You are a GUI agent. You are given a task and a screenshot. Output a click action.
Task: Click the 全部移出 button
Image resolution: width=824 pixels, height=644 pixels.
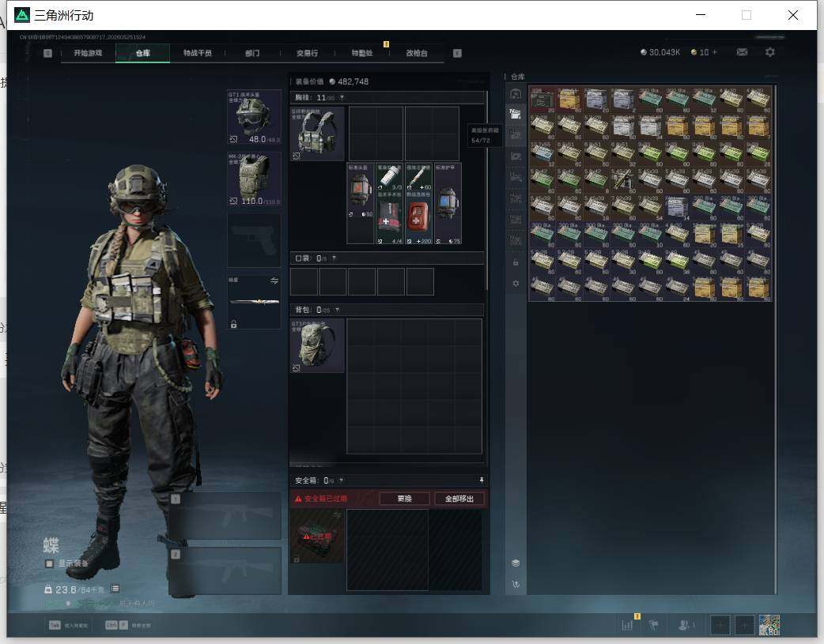[459, 499]
